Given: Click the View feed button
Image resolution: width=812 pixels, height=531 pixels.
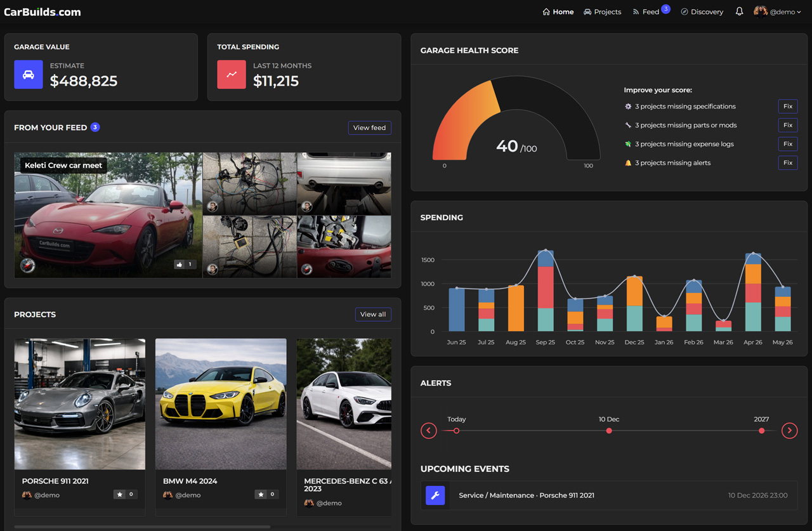Looking at the screenshot, I should (370, 128).
